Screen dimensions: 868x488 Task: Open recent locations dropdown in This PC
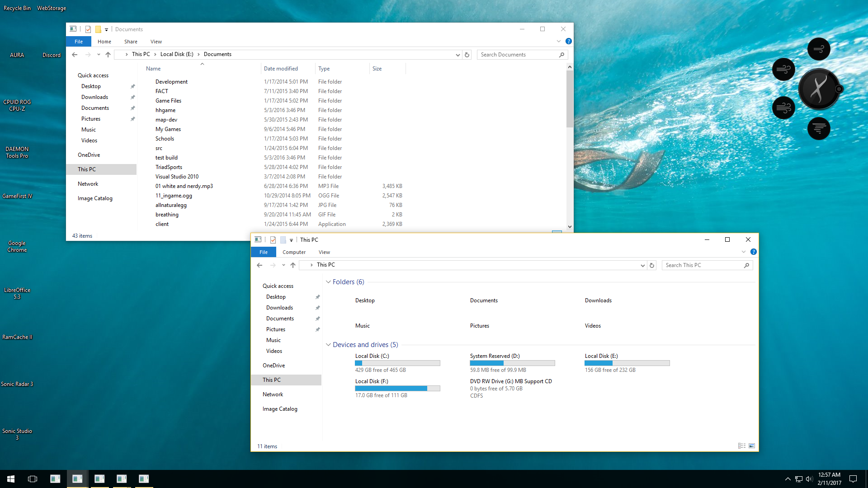point(283,265)
